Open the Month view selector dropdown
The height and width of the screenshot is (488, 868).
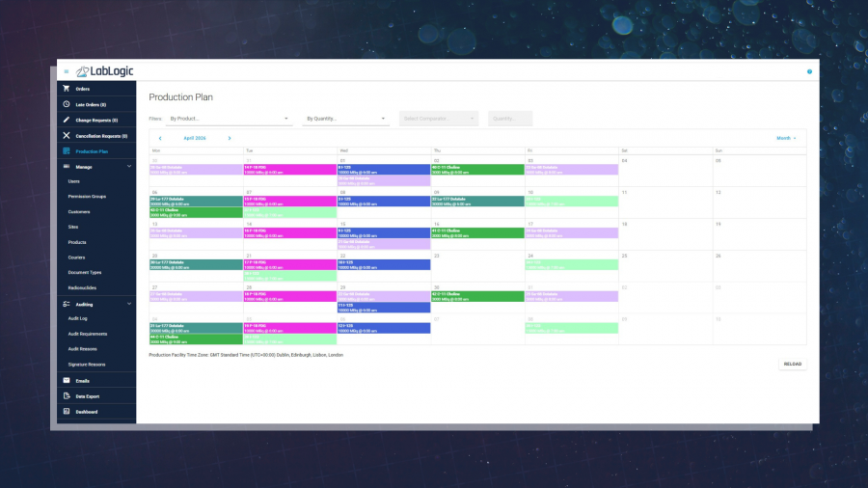click(786, 138)
